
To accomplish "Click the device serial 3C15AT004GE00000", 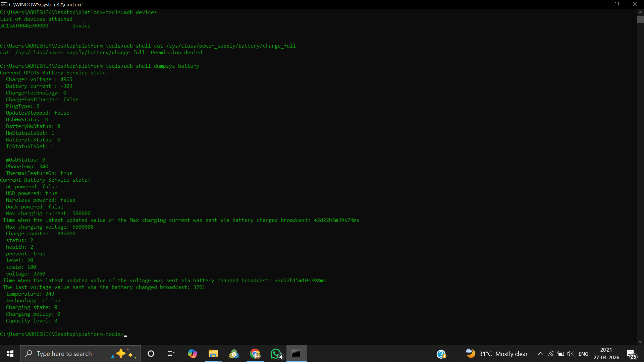I will [24, 26].
